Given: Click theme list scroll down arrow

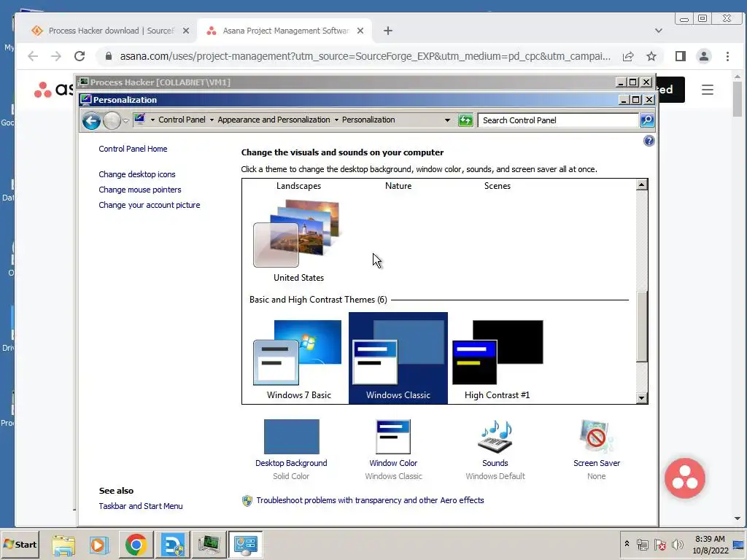Looking at the screenshot, I should click(642, 398).
